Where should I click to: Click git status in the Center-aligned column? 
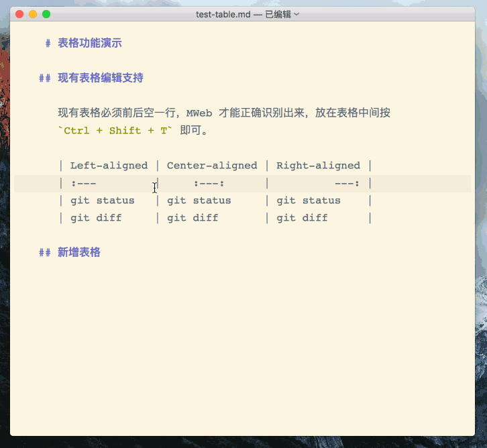(199, 201)
